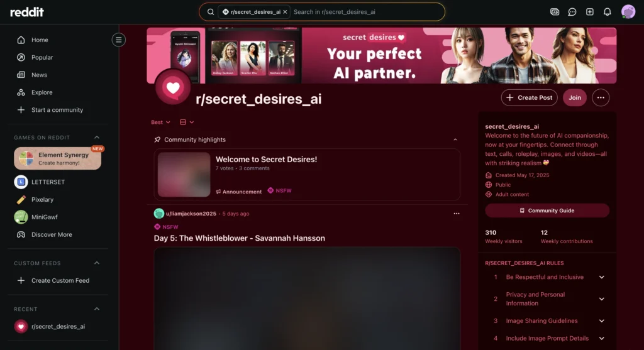Click the search magnifier icon
Viewport: 644px width, 350px height.
point(210,12)
